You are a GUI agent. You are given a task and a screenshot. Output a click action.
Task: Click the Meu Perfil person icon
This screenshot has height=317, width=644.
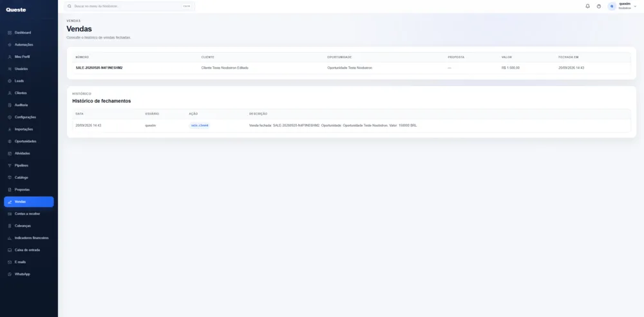pos(10,57)
